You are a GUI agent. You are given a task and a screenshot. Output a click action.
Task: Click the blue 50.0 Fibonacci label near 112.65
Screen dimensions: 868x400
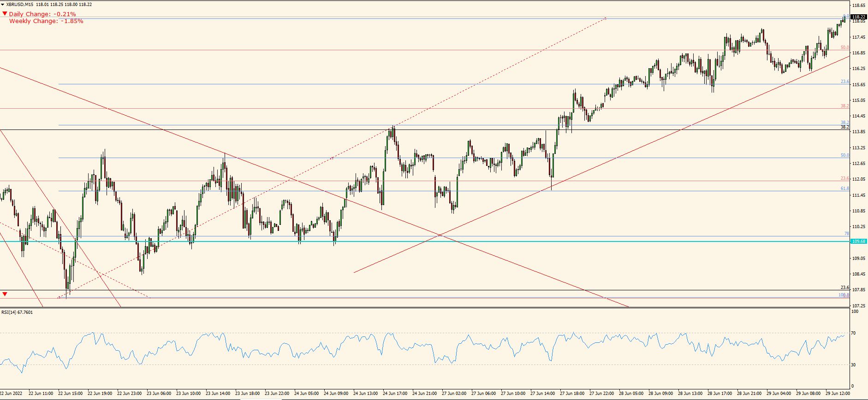point(844,155)
